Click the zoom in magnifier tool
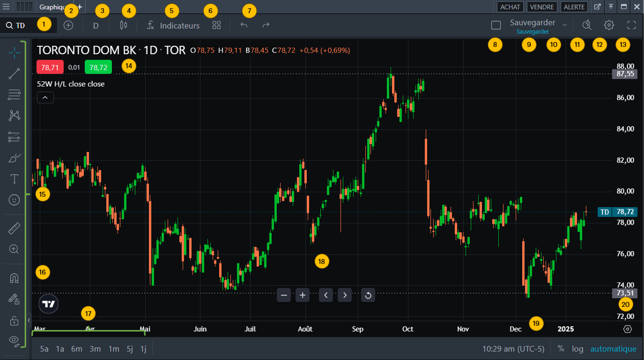 (15, 249)
